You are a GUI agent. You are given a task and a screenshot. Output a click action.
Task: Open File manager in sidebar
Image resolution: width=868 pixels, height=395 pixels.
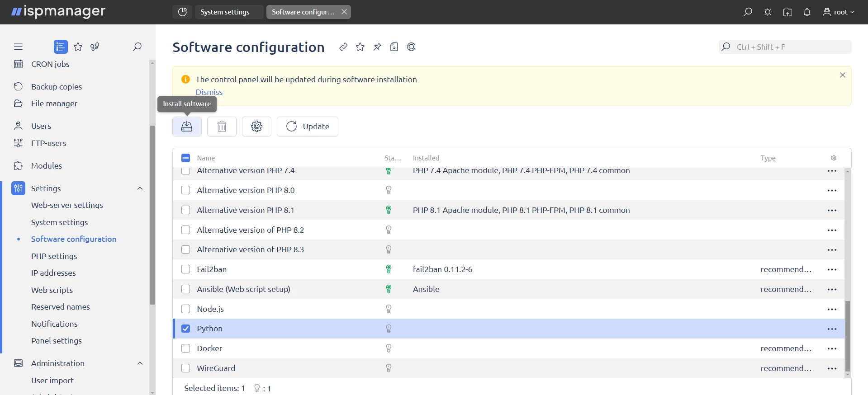pos(54,103)
